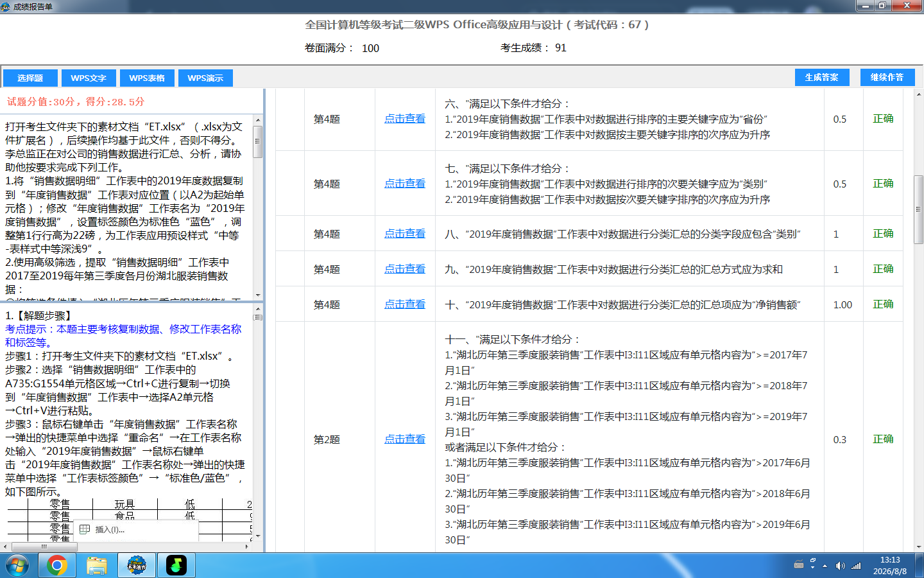Open the WPS演示 tab

205,78
